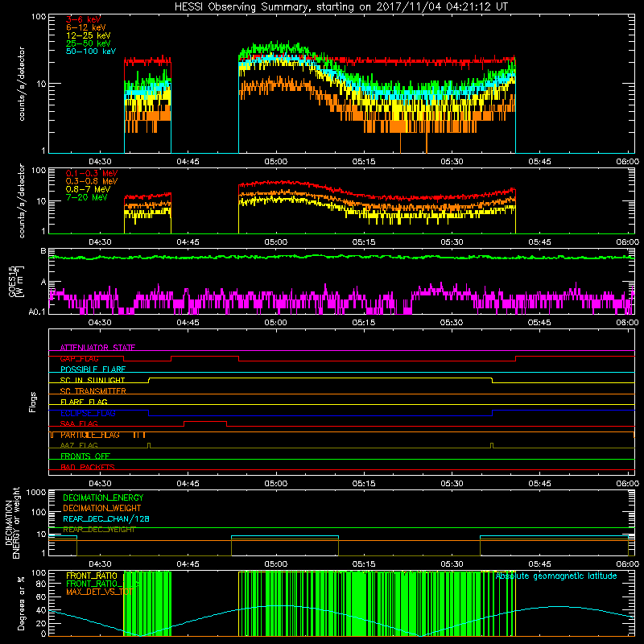This screenshot has height=644, width=644.
Task: Select the PARTICLE_FLAG label
Action: click(x=90, y=435)
